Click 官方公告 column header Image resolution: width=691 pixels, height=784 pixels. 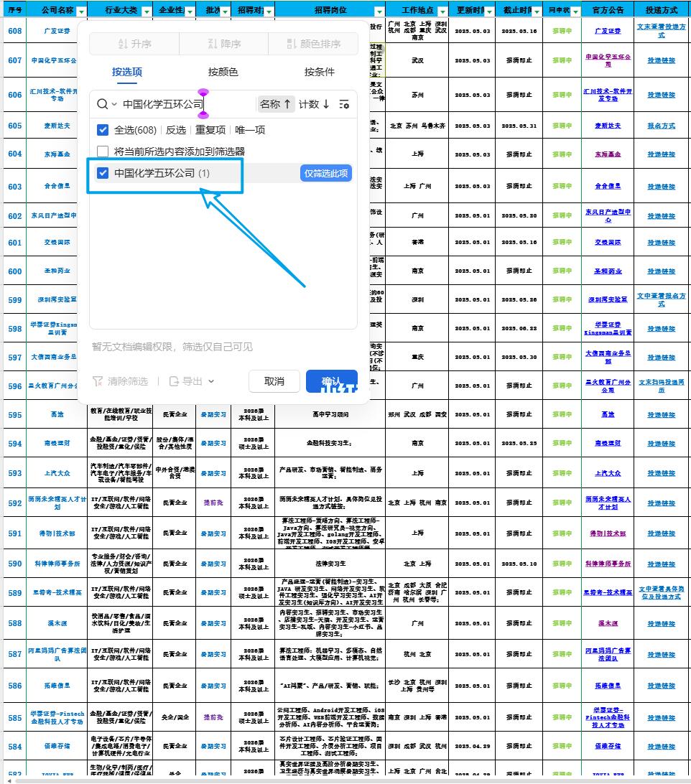(x=608, y=10)
